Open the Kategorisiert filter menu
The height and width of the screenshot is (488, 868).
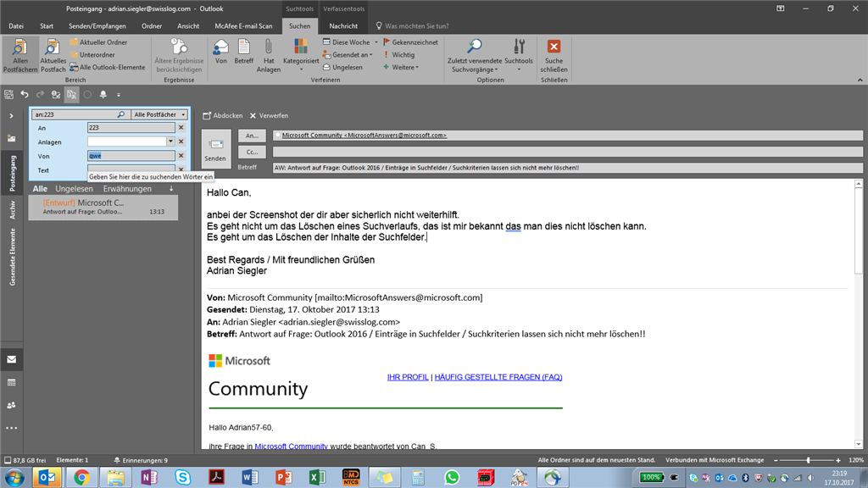coord(301,55)
